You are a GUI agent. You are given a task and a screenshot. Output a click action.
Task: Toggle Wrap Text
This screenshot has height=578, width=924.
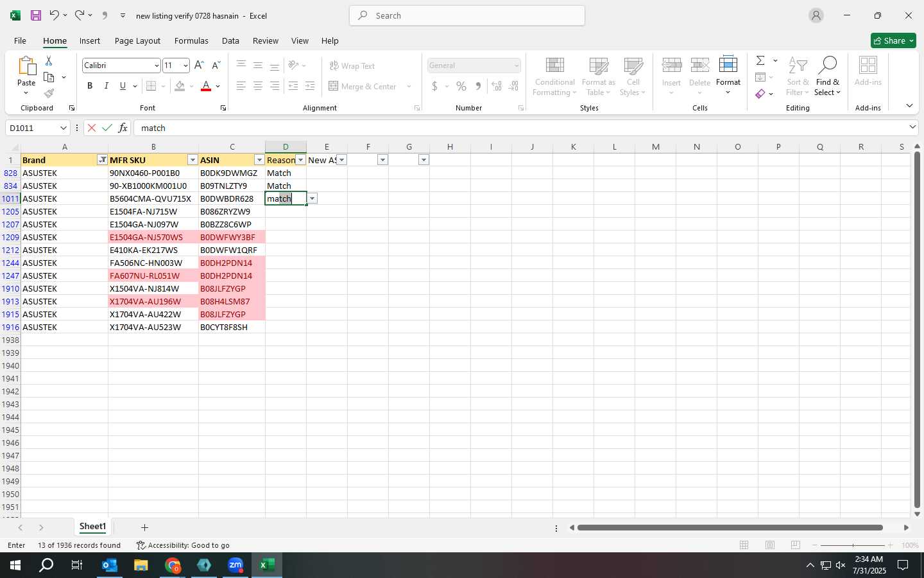[x=352, y=66]
